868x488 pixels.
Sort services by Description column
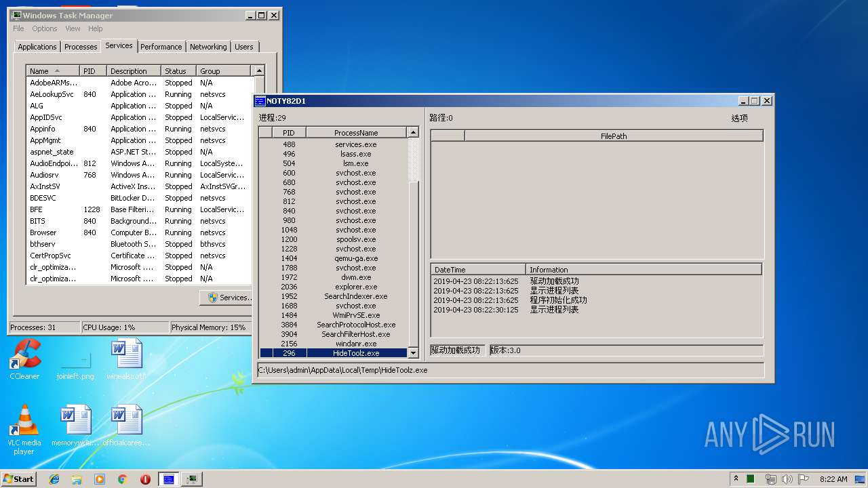point(134,71)
